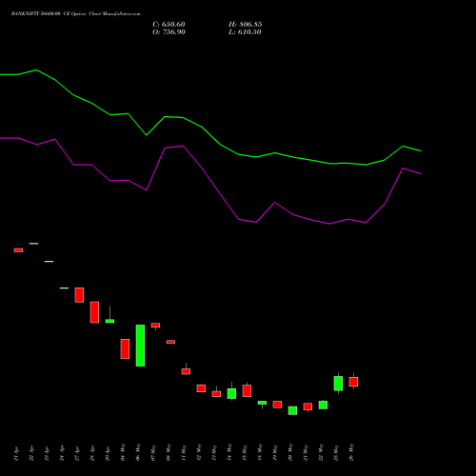Click the 29 Apr date label
This screenshot has width=476, height=476.
(108, 454)
